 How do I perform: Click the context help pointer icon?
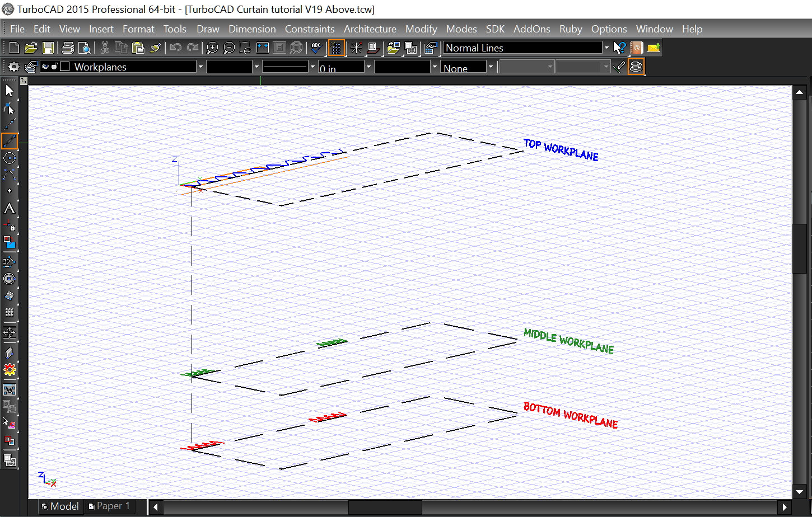pyautogui.click(x=619, y=48)
